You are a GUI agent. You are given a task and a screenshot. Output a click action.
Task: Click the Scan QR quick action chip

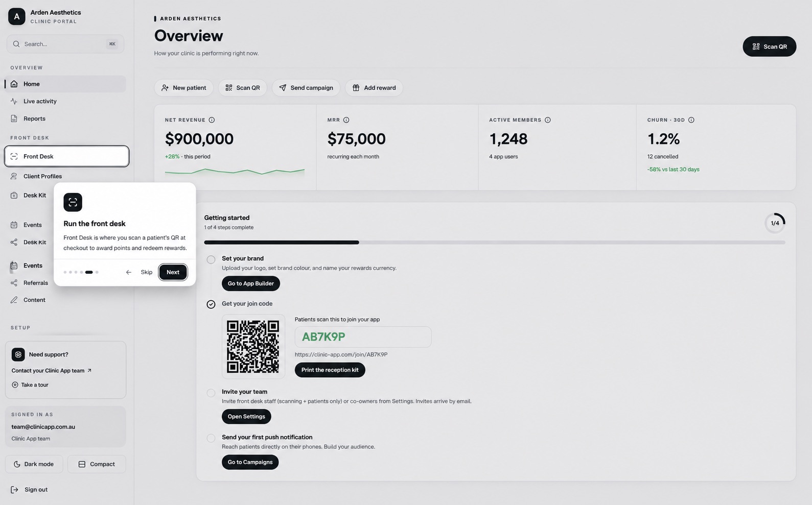pyautogui.click(x=243, y=88)
